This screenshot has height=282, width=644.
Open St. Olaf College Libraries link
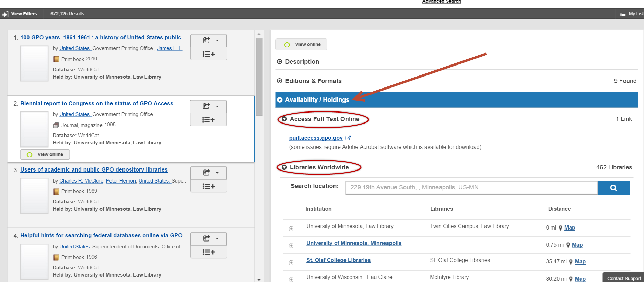(339, 260)
